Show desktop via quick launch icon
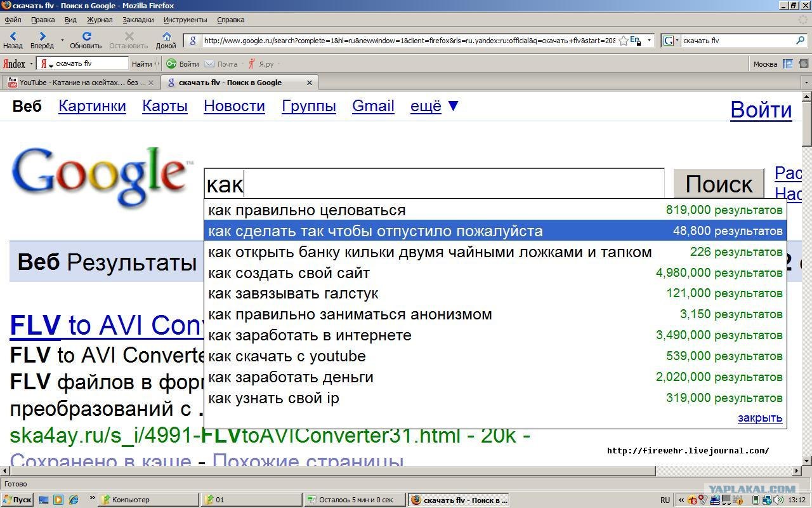812x508 pixels. 43,500
